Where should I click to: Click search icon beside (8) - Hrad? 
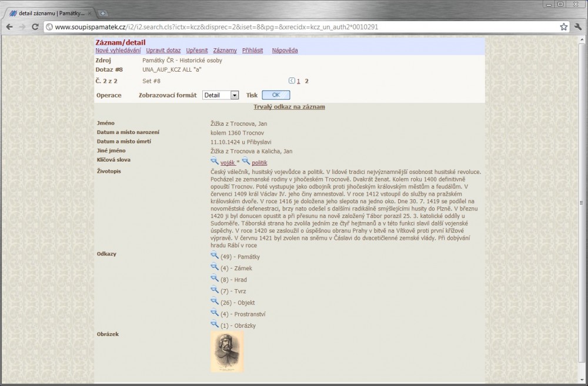click(215, 278)
